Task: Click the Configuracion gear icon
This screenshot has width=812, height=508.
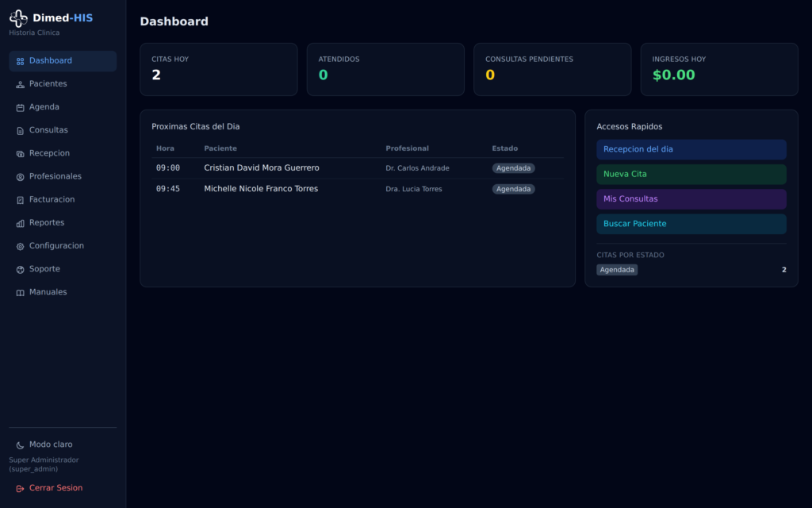Action: tap(20, 247)
